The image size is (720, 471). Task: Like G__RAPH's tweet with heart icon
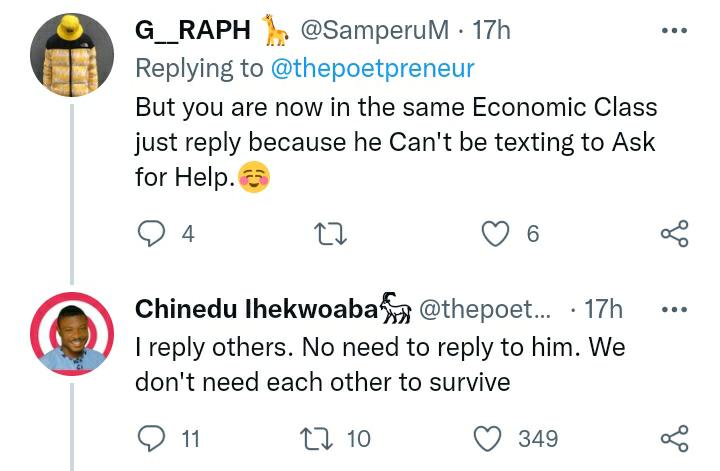495,234
